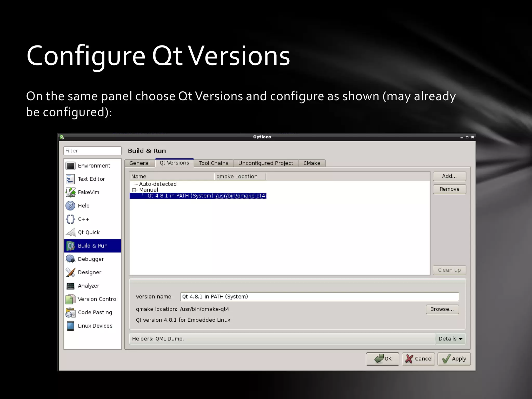Click the Analyzer oscilloscope icon
532x399 pixels.
tap(70, 286)
